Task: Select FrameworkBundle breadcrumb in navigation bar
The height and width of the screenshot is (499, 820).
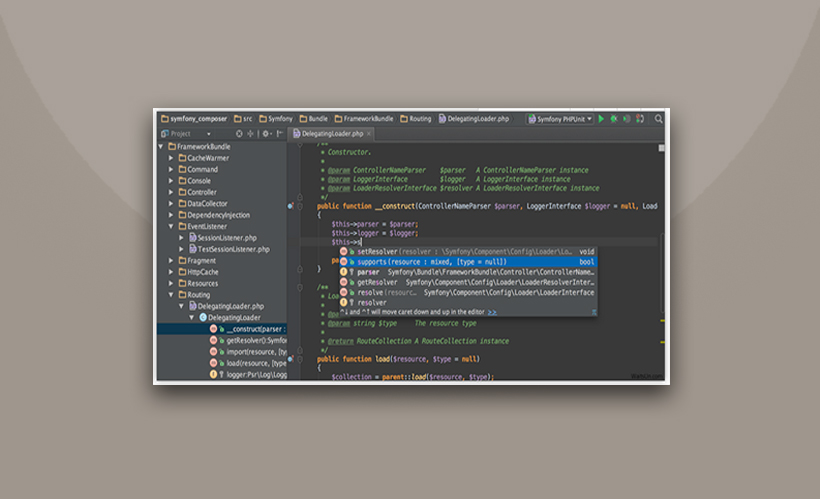Action: (x=364, y=119)
